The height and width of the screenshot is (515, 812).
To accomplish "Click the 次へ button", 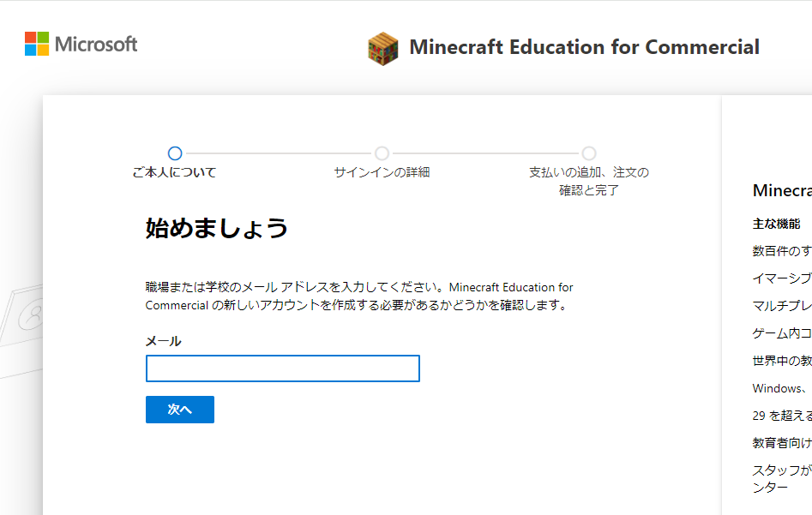I will tap(180, 410).
